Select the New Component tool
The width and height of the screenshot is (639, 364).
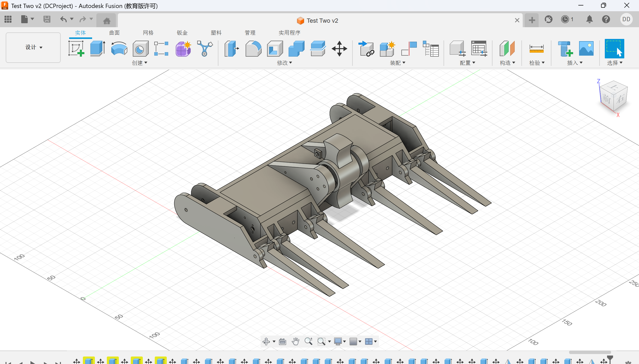[388, 48]
